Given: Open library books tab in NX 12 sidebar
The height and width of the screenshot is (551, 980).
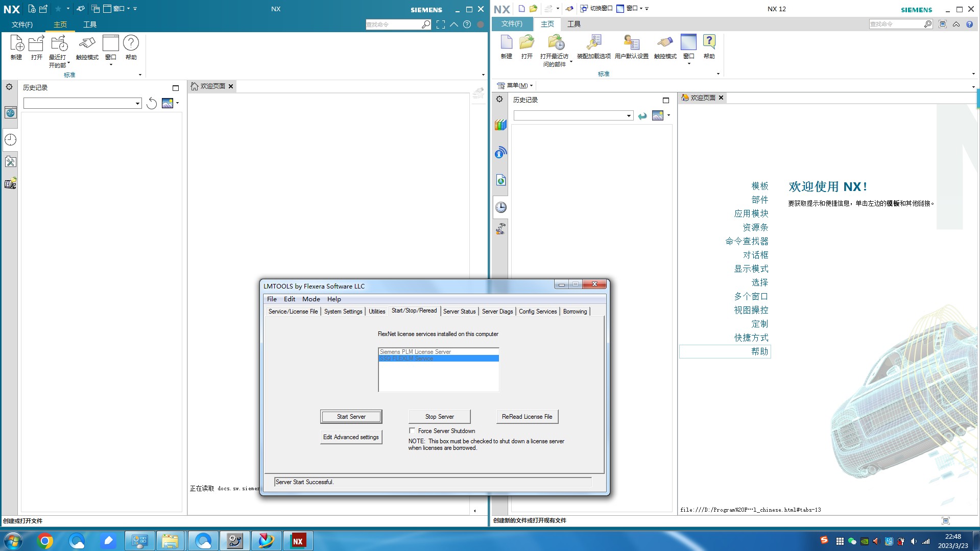Looking at the screenshot, I should [500, 125].
